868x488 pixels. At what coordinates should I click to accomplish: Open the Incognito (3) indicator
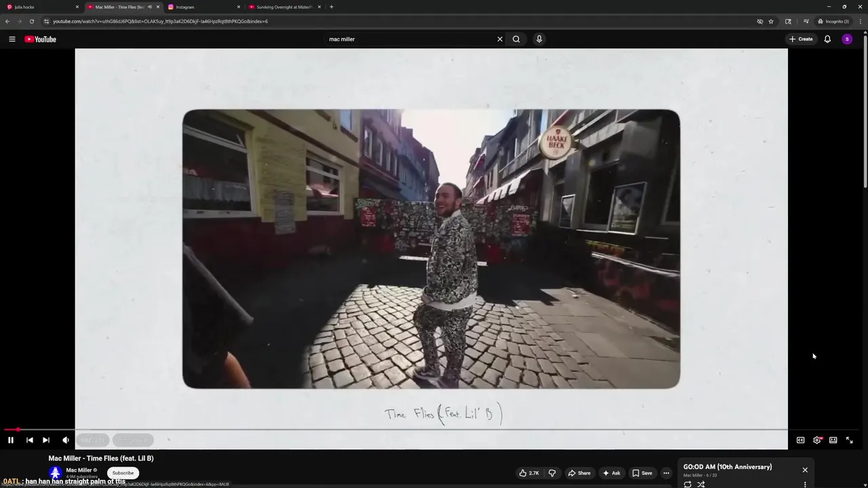click(833, 21)
